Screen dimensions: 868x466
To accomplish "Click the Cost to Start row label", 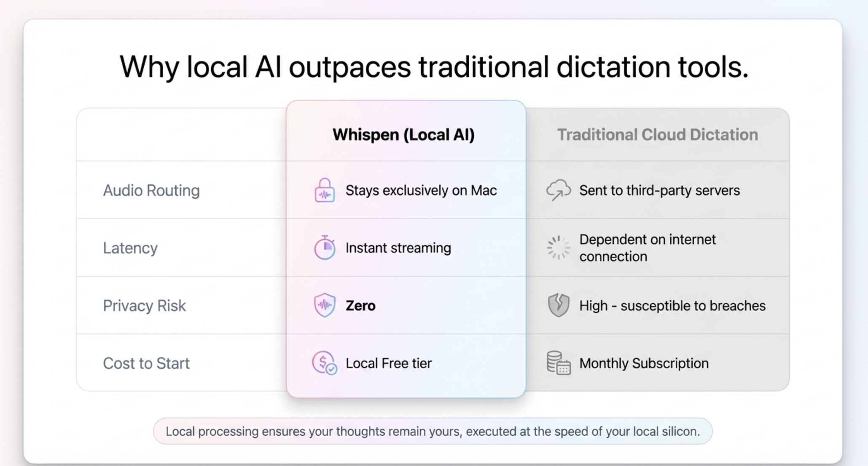I will 146,363.
